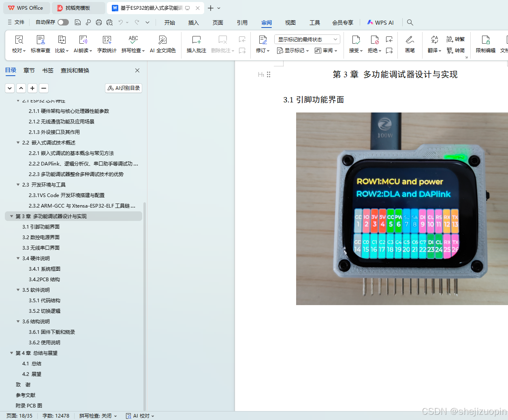Image resolution: width=508 pixels, height=420 pixels.
Task: Switch to the 视图 ribbon tab
Action: coord(290,23)
